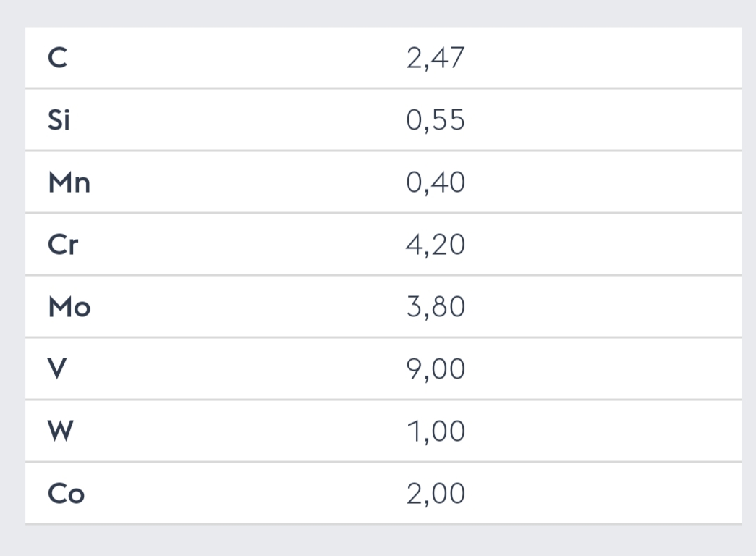Click empty area right of value 2,00
The width and height of the screenshot is (756, 556).
603,493
